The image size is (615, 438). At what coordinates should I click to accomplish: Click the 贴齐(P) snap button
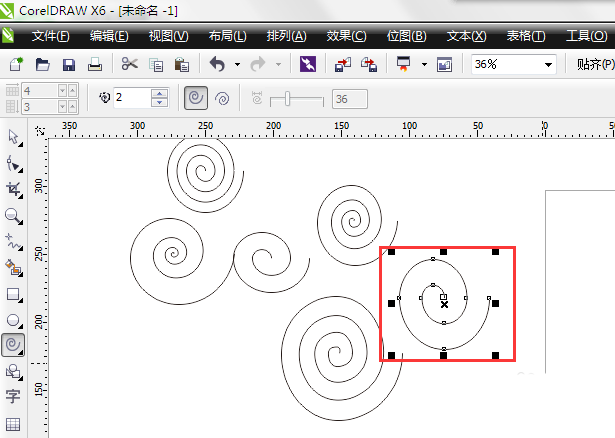coord(595,64)
